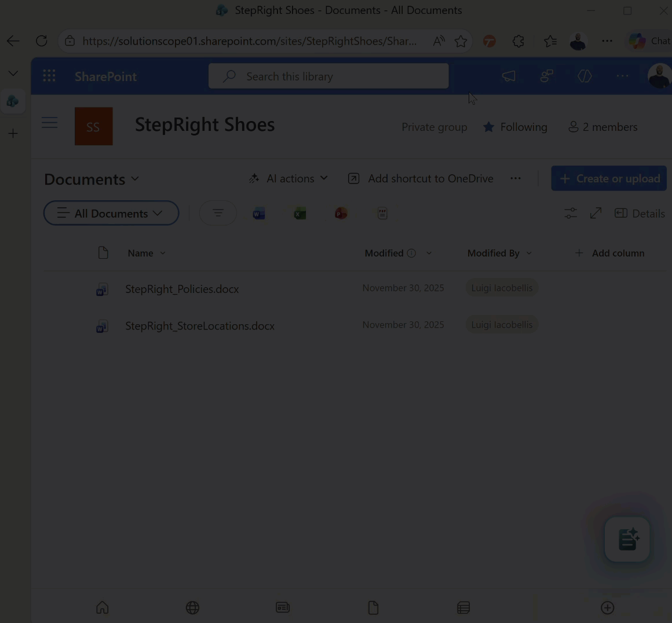Viewport: 672px width, 623px height.
Task: Expand content to full screen
Action: (596, 214)
